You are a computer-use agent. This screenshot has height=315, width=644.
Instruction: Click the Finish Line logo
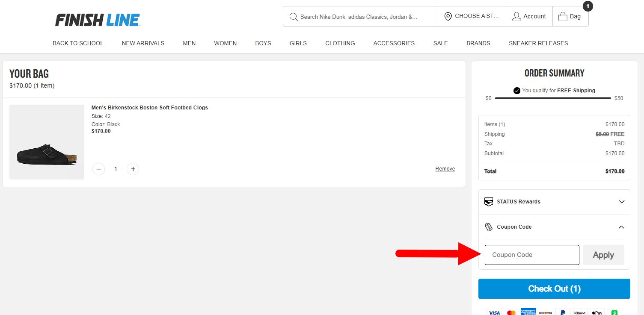point(98,20)
